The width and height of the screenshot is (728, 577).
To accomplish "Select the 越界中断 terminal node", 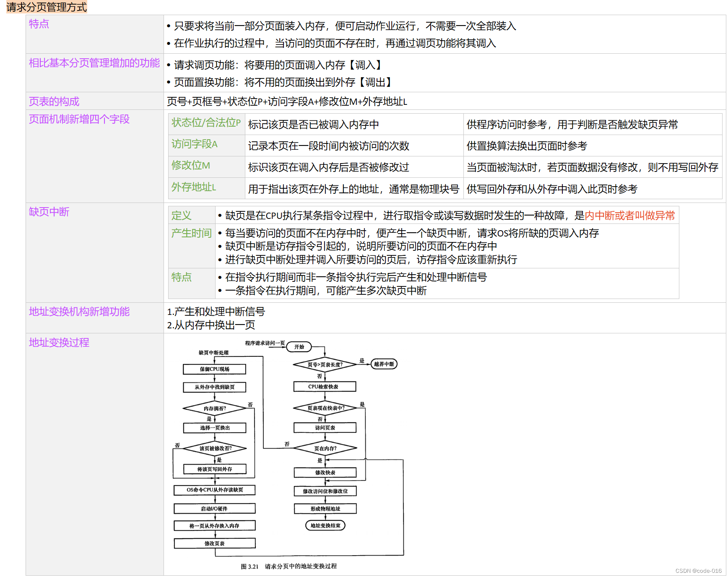I will [x=383, y=364].
